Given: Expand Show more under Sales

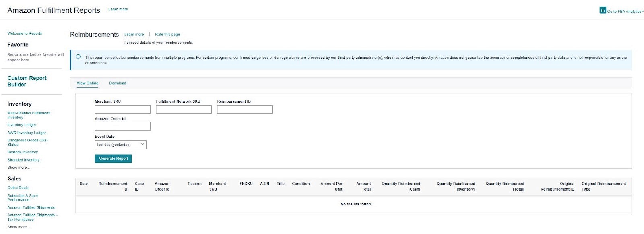Looking at the screenshot, I should pos(19,227).
